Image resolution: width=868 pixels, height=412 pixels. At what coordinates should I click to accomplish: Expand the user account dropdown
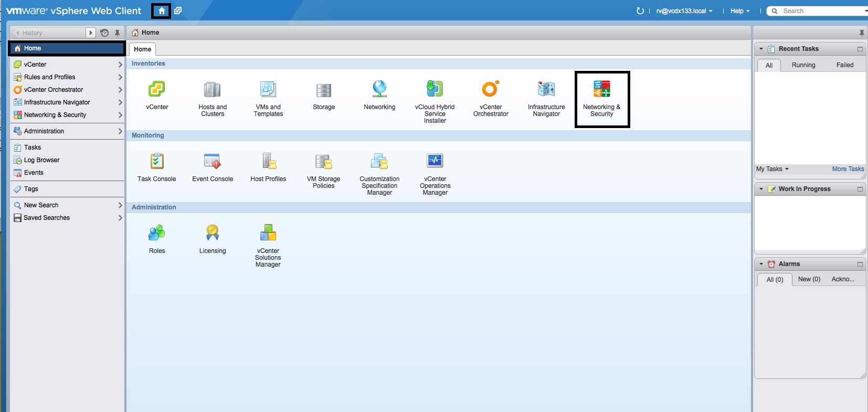click(x=684, y=11)
